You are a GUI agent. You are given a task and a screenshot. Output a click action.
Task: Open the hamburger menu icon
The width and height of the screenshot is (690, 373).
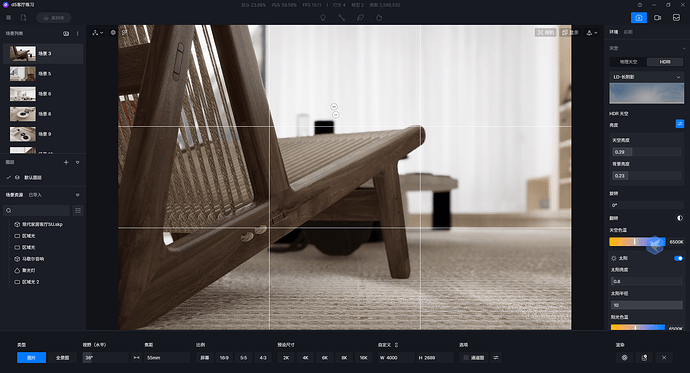[x=9, y=18]
